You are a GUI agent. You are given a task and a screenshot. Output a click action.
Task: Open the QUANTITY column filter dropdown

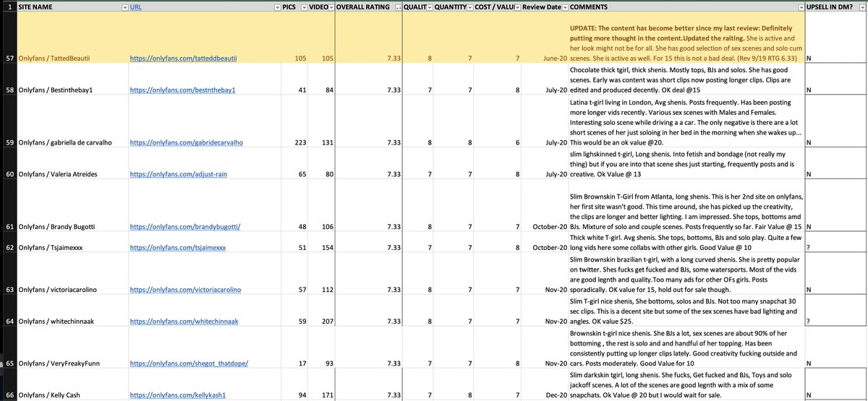coord(470,7)
